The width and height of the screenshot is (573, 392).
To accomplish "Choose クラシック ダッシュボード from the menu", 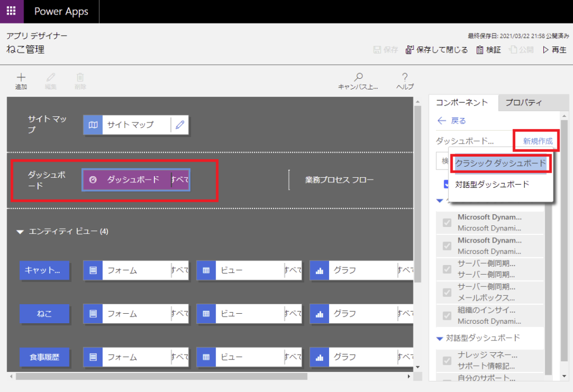I will pyautogui.click(x=500, y=163).
